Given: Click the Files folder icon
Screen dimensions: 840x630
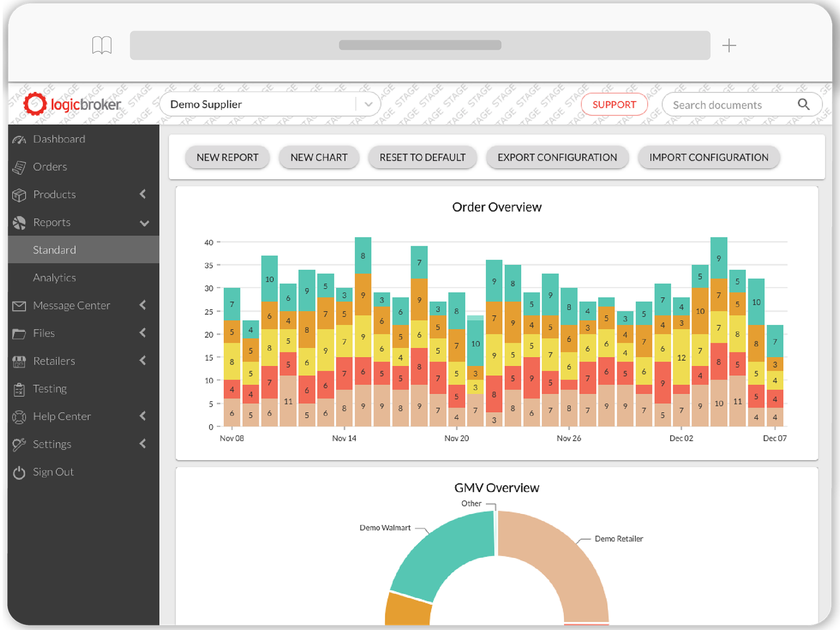Looking at the screenshot, I should pyautogui.click(x=19, y=333).
